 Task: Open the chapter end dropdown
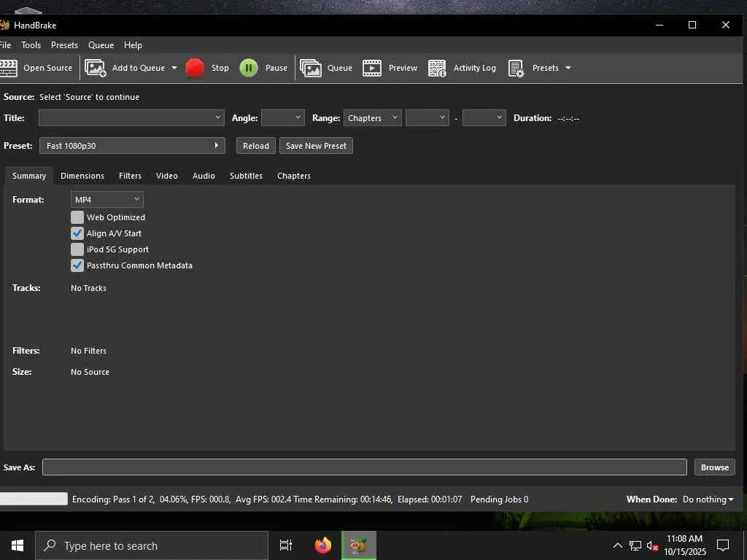[484, 117]
